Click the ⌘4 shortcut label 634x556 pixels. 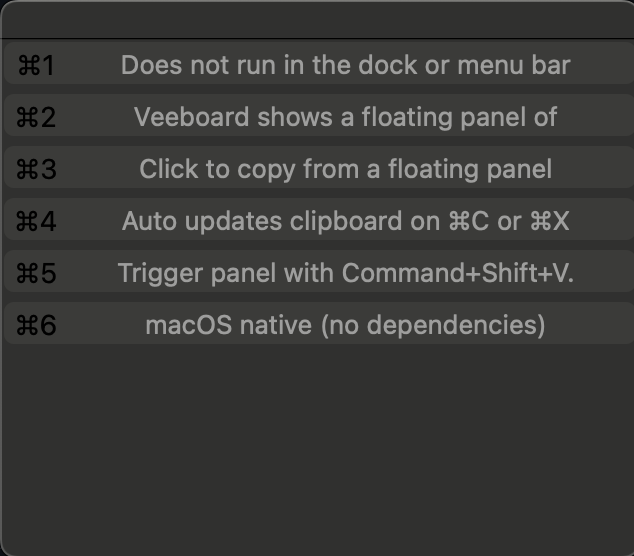coord(36,221)
